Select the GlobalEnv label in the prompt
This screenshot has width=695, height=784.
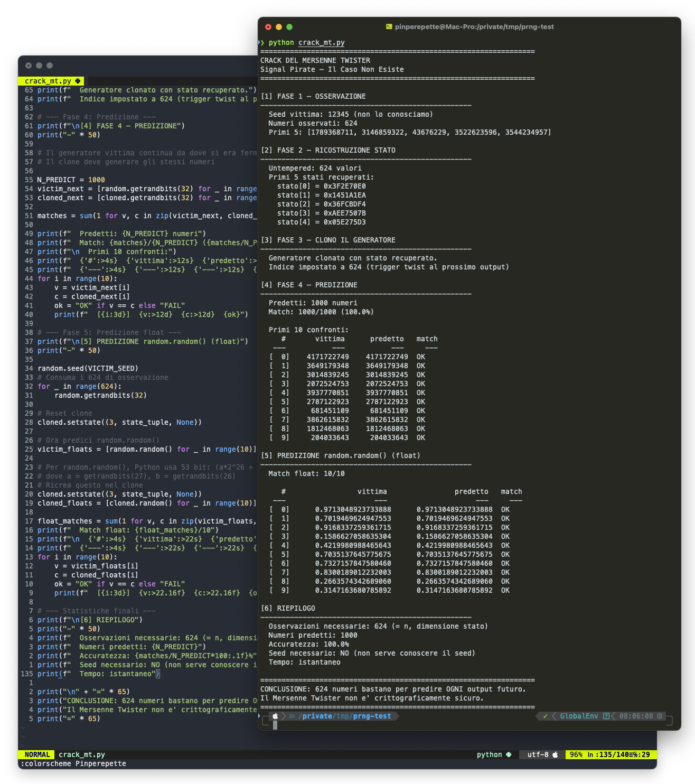tap(578, 716)
